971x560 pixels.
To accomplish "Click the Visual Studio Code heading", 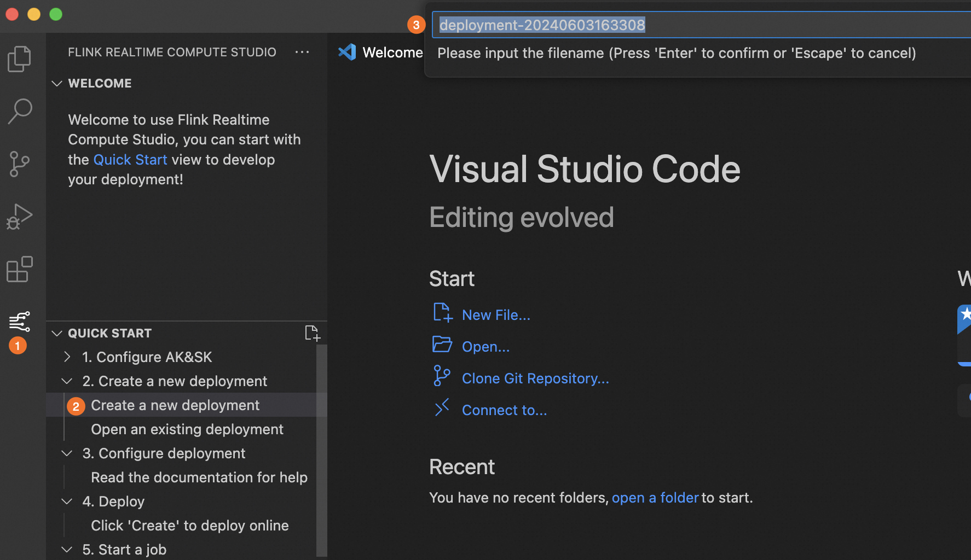I will point(585,169).
